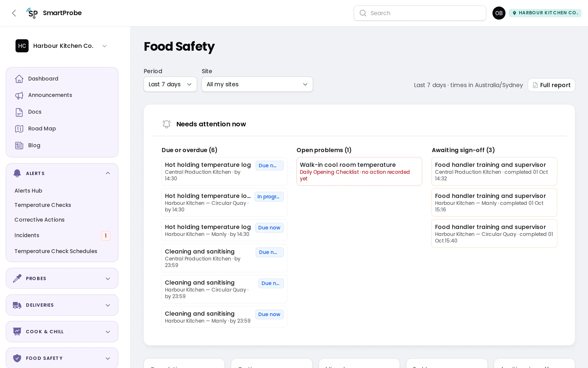Click the location pin in Harbour Kitchen badge
588x368 pixels.
coord(514,13)
